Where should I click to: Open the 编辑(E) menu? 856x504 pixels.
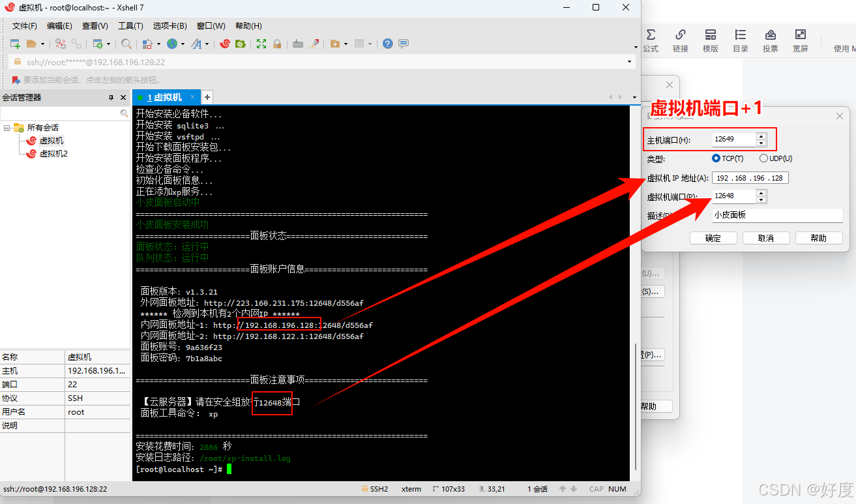[x=59, y=26]
